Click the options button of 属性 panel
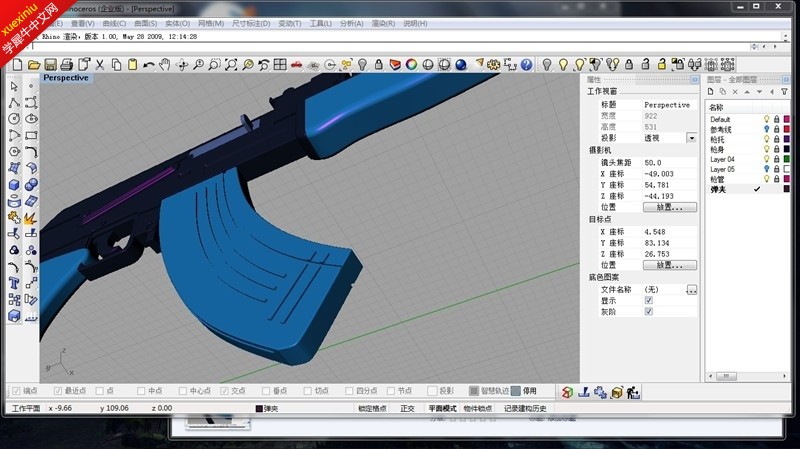This screenshot has width=800, height=449. [694, 80]
